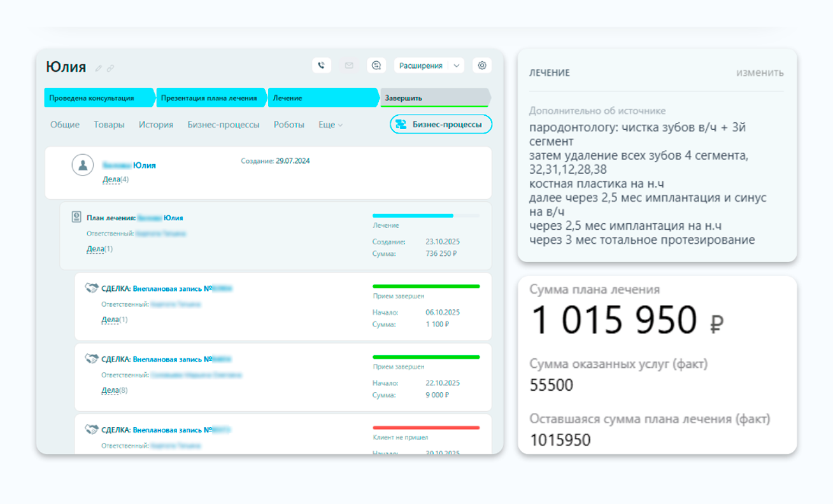Click the chain link icon beside the name
The width and height of the screenshot is (833, 504).
pos(110,68)
